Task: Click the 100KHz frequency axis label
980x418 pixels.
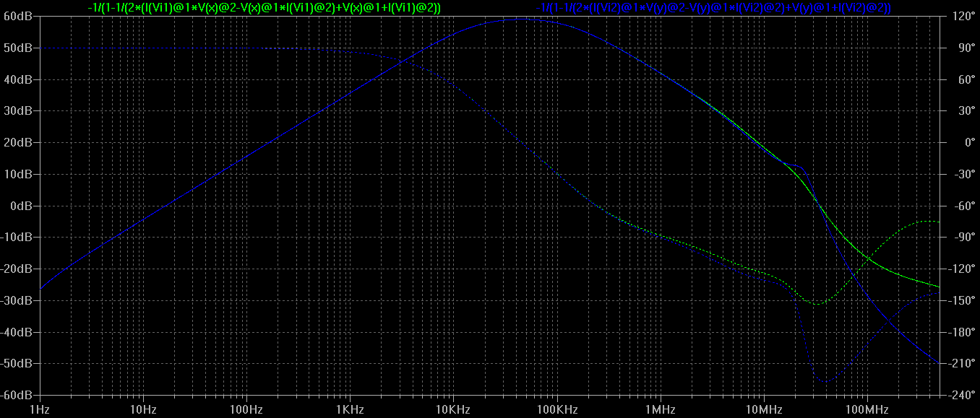Action: (556, 410)
